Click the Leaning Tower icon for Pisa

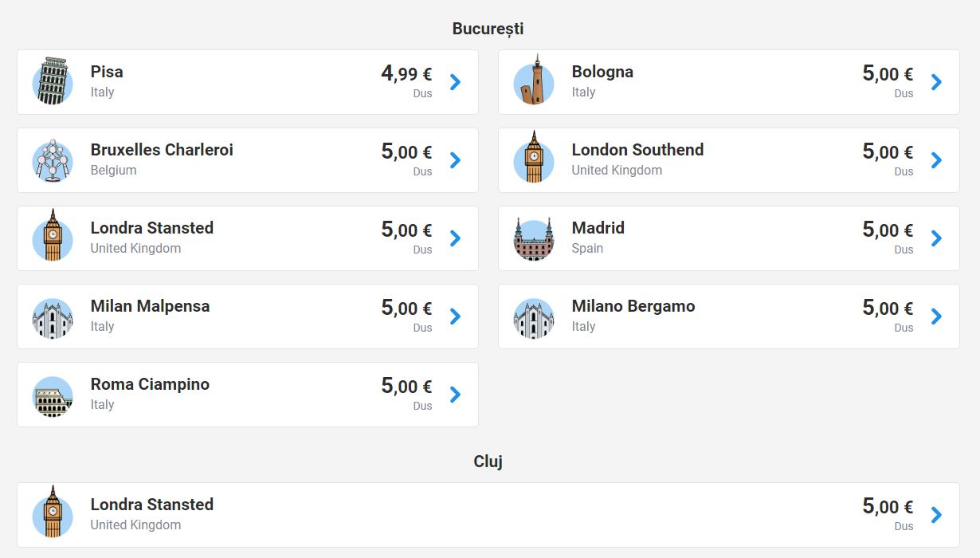click(x=53, y=81)
